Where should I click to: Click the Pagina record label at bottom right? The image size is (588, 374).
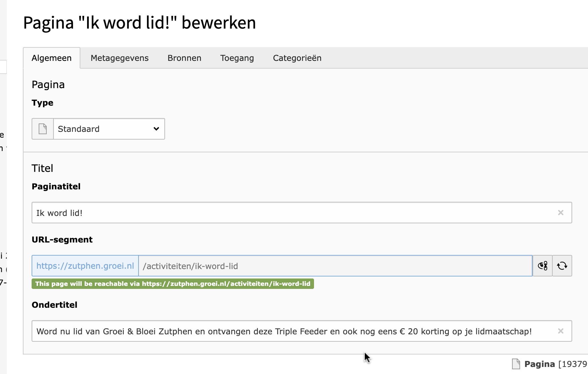pos(539,364)
